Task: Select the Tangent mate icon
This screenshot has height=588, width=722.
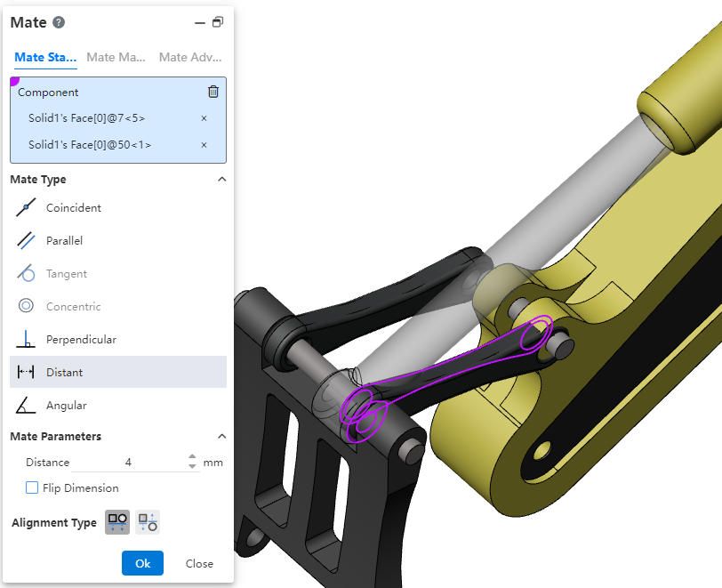Action: pyautogui.click(x=26, y=273)
